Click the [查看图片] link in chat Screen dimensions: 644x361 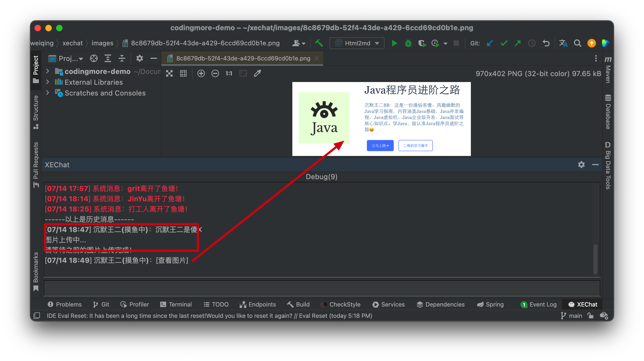pos(172,260)
